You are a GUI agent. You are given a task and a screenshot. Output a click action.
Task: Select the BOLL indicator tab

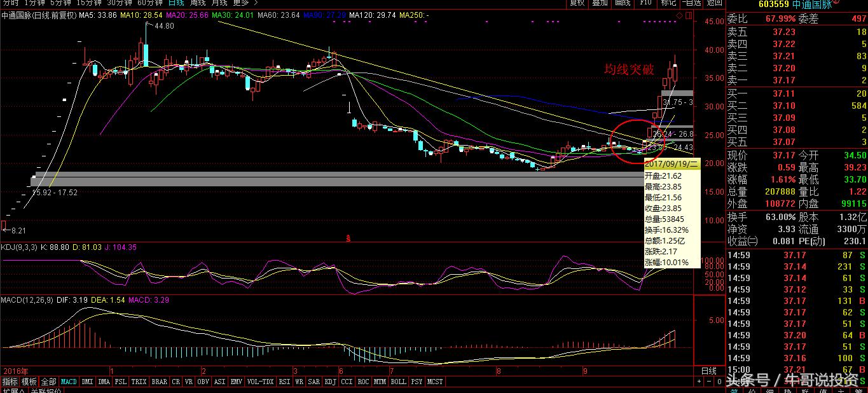(x=398, y=382)
